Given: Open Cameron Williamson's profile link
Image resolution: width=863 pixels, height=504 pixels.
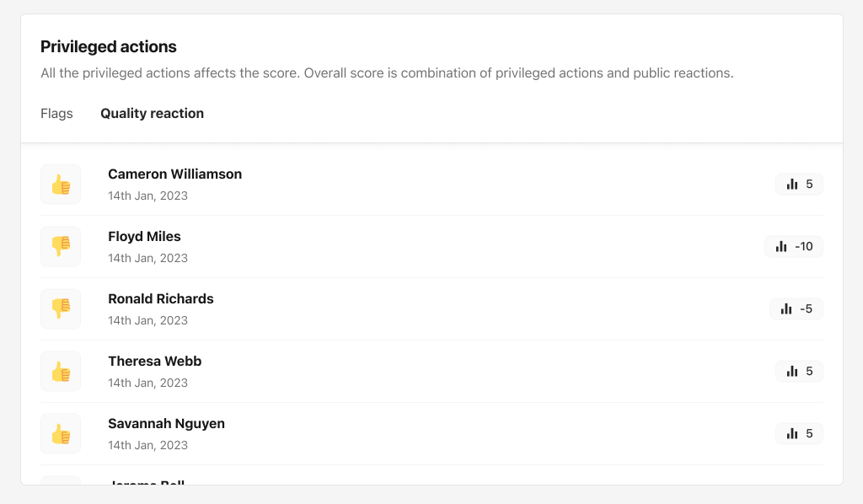Looking at the screenshot, I should click(x=174, y=174).
